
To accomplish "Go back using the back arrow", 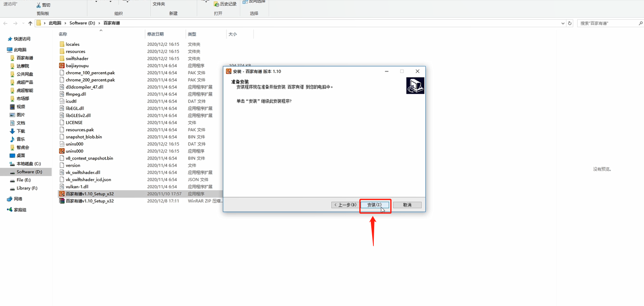I will pyautogui.click(x=6, y=23).
